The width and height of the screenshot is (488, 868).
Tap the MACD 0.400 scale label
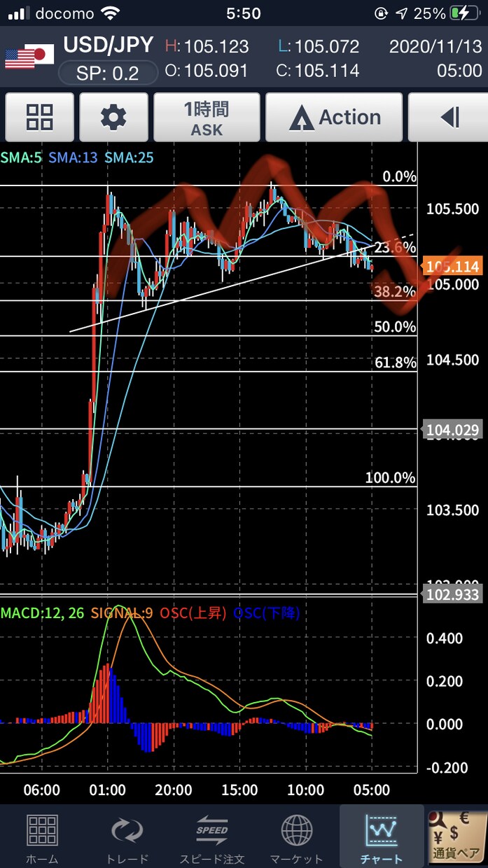[x=445, y=638]
